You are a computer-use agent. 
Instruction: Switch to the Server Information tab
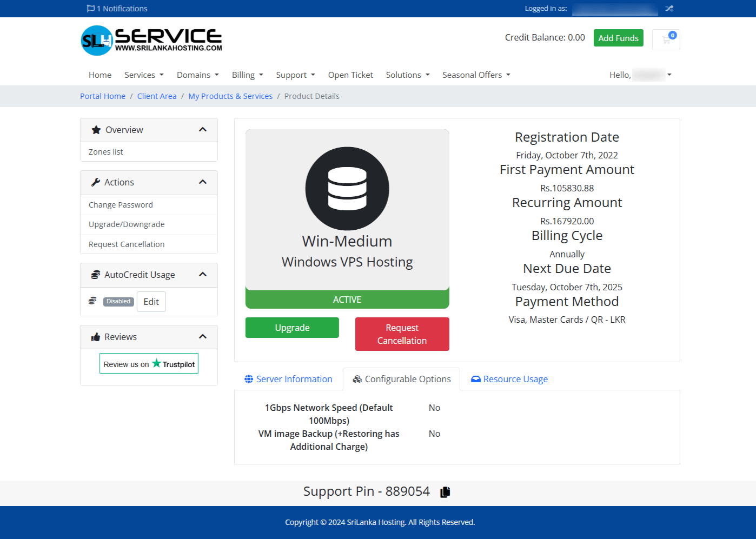(x=288, y=379)
